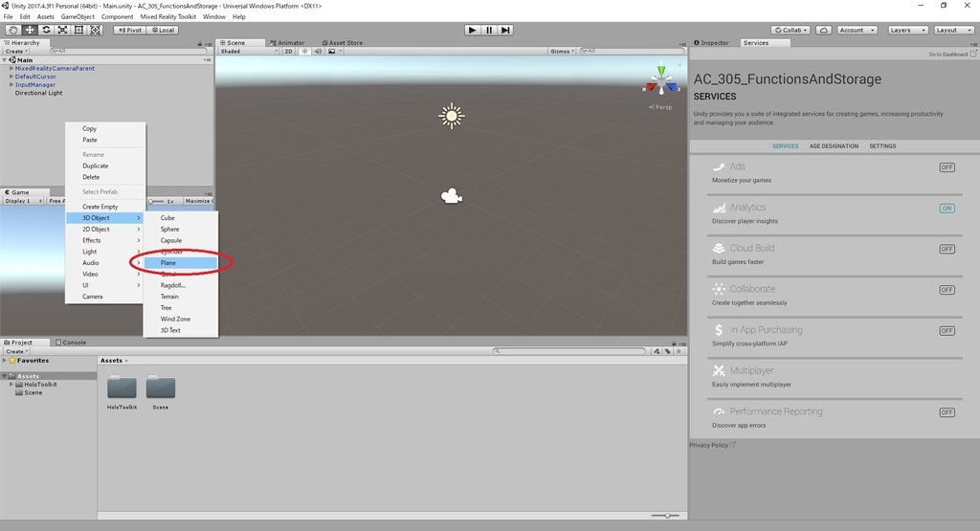Select the combined Transform tool

tap(95, 30)
